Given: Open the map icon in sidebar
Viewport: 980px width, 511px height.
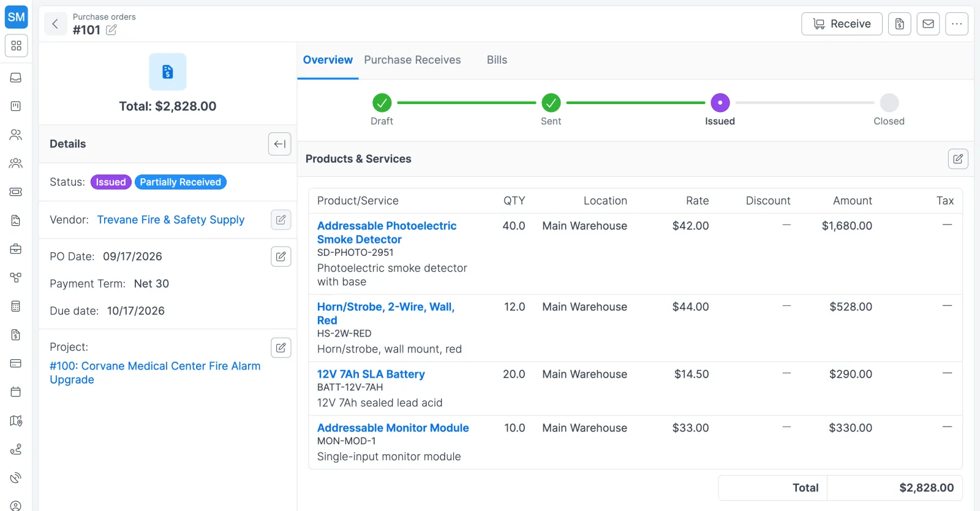Looking at the screenshot, I should (x=16, y=420).
